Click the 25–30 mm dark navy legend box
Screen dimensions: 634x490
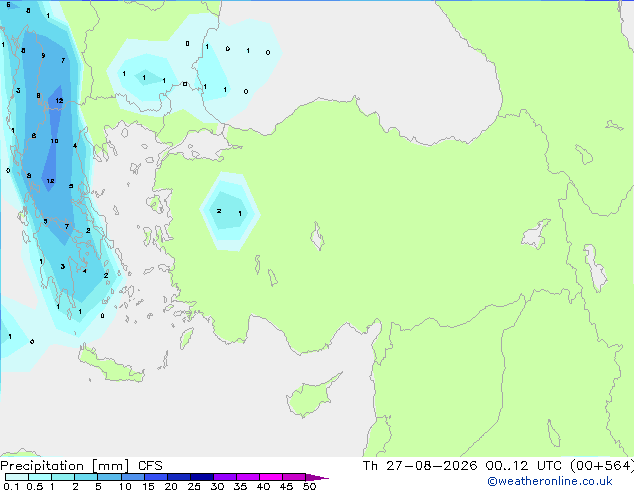(202, 477)
